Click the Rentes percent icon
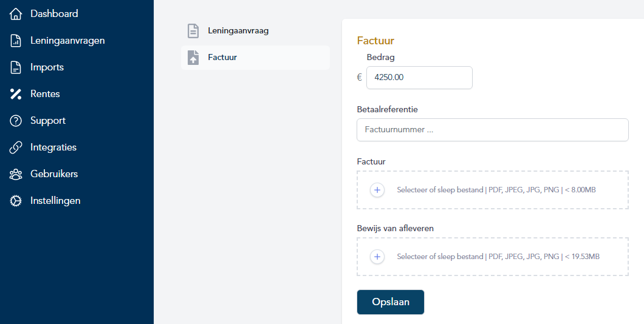This screenshot has width=644, height=324. (16, 94)
